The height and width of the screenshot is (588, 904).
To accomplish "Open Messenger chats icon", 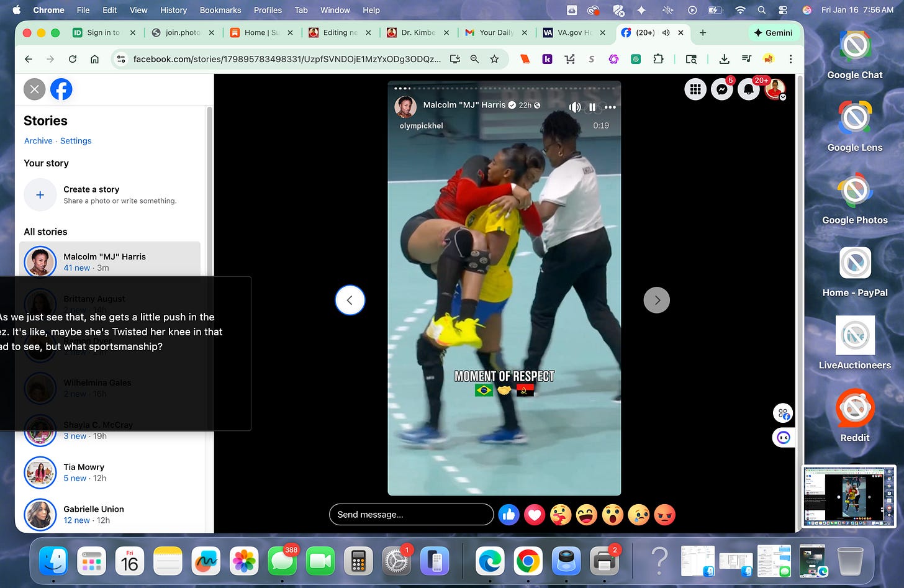I will pyautogui.click(x=722, y=89).
